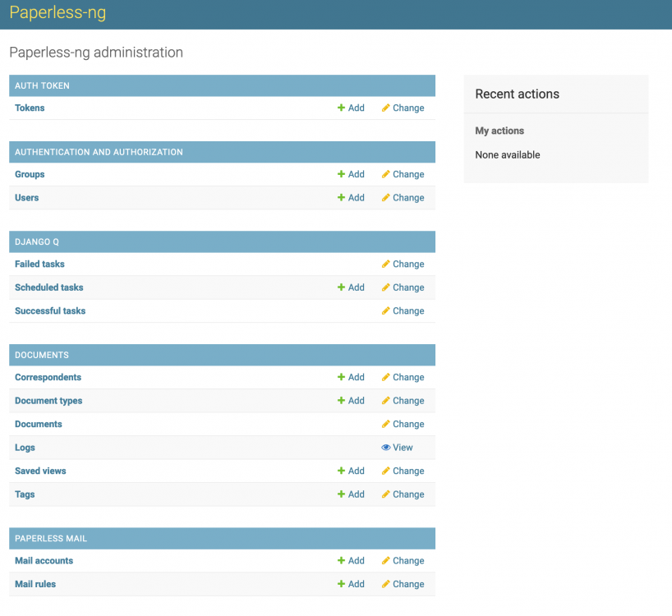Click the green plus icon for Users
This screenshot has height=616, width=672.
click(x=341, y=197)
